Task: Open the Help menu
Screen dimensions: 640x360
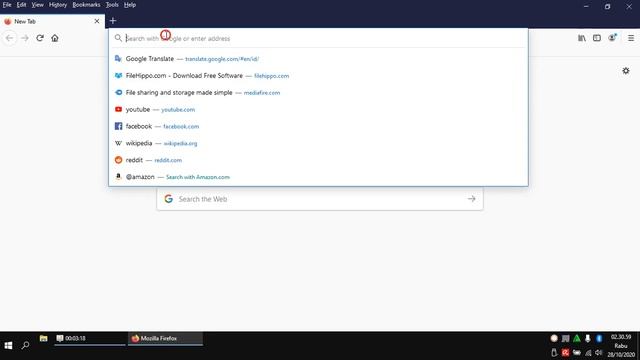Action: (130, 5)
